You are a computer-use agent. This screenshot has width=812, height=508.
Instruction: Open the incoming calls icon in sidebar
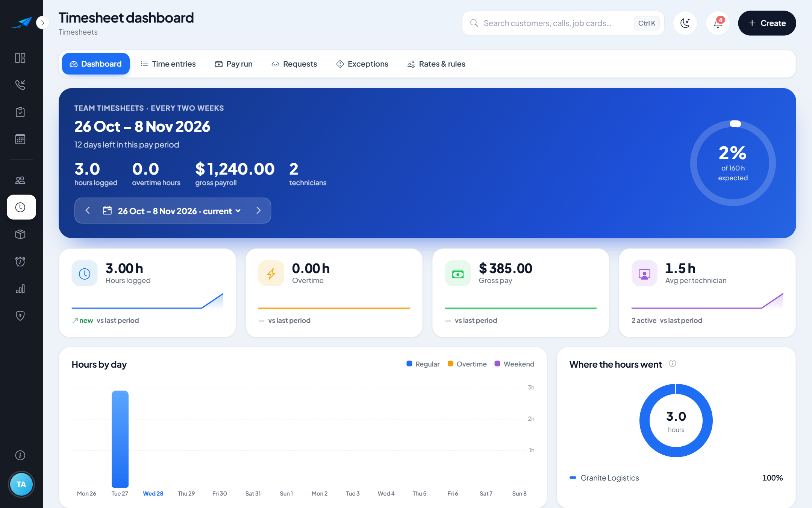20,85
